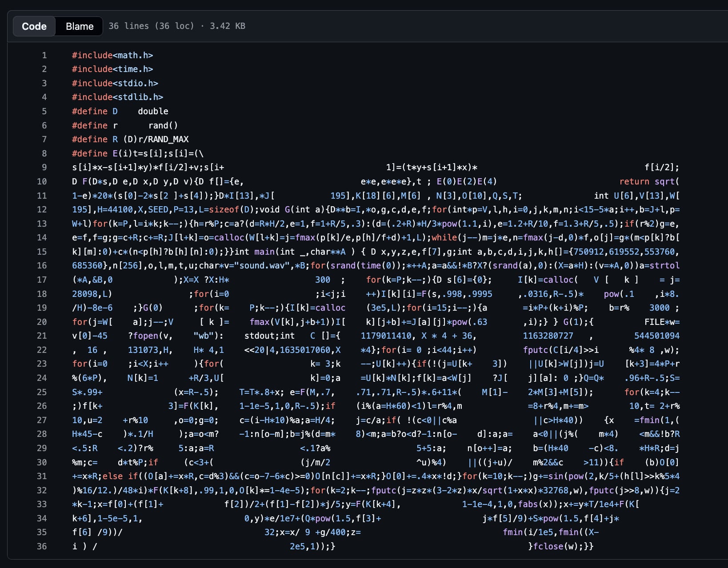728x568 pixels.
Task: Click the #include<stdlib.h> code line
Action: [x=118, y=97]
